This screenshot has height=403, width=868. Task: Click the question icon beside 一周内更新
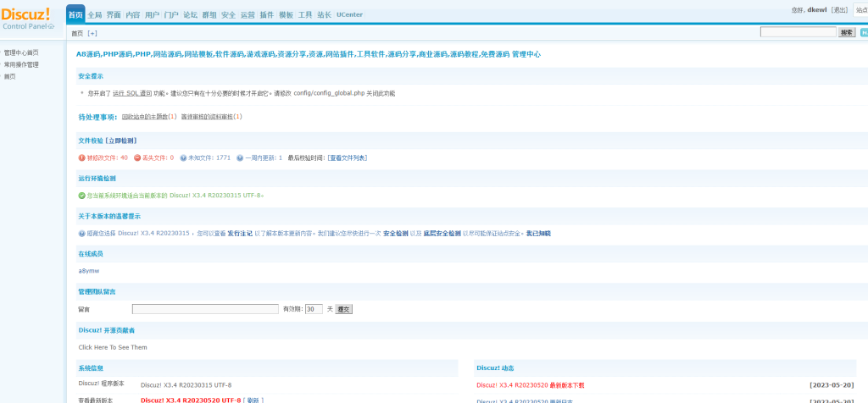click(240, 157)
